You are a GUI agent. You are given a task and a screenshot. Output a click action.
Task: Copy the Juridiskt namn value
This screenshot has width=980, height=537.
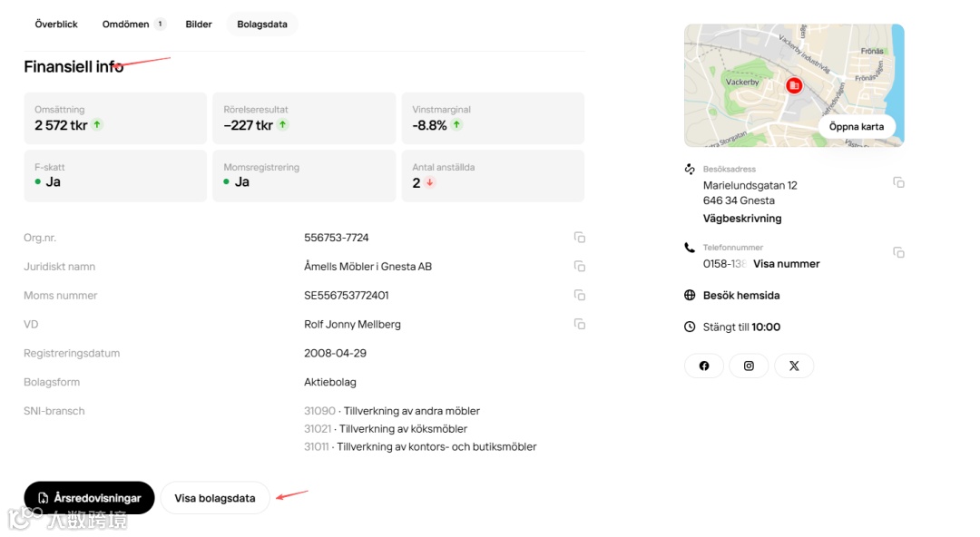point(579,267)
